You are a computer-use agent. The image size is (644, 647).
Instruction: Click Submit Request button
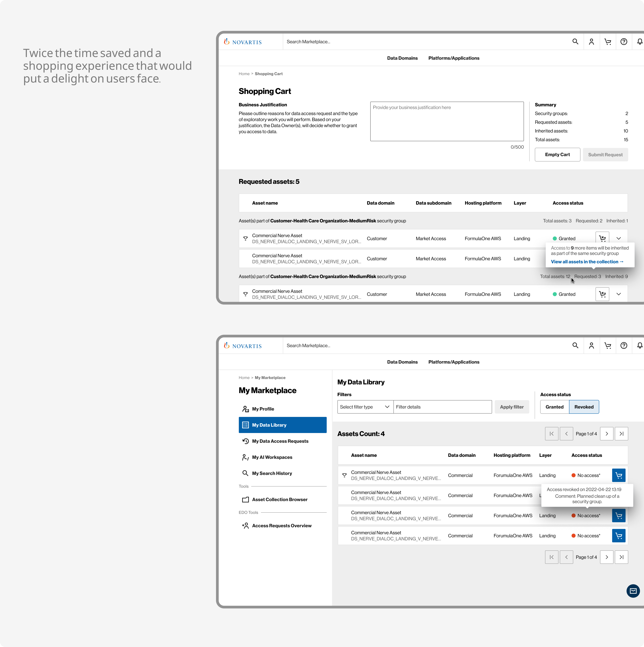click(605, 154)
